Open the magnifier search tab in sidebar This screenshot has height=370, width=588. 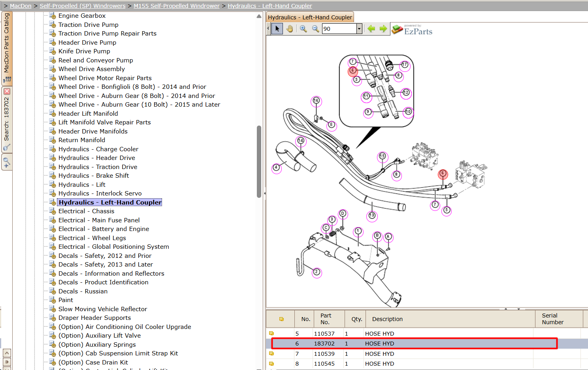[7, 162]
